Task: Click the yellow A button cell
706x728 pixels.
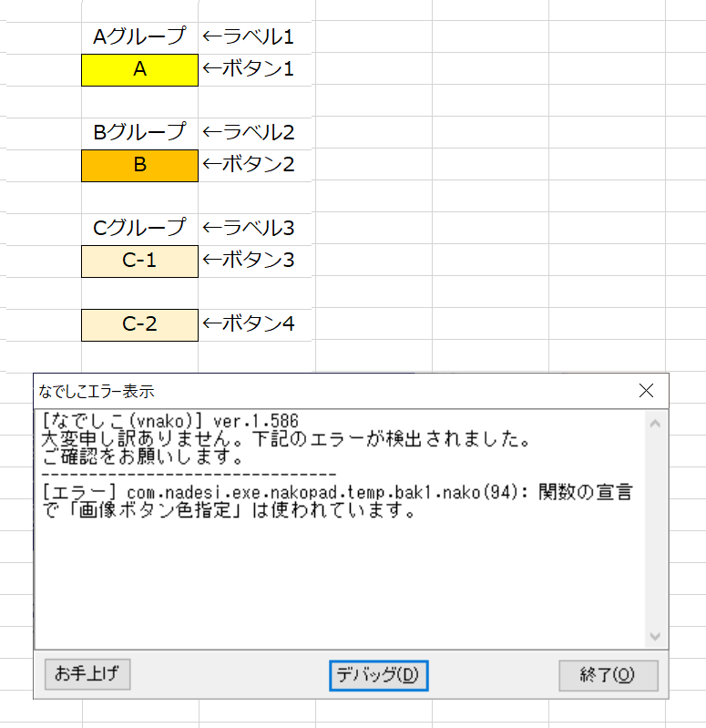Action: pos(139,70)
